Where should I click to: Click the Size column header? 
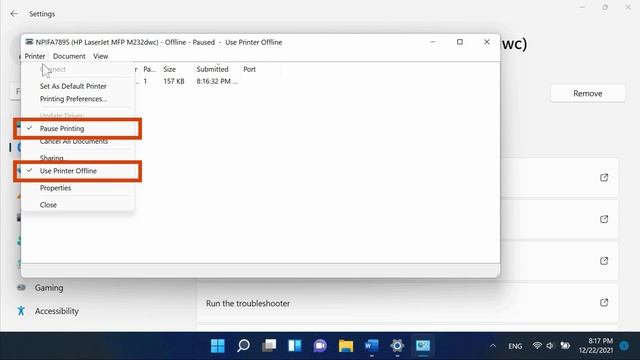point(169,69)
